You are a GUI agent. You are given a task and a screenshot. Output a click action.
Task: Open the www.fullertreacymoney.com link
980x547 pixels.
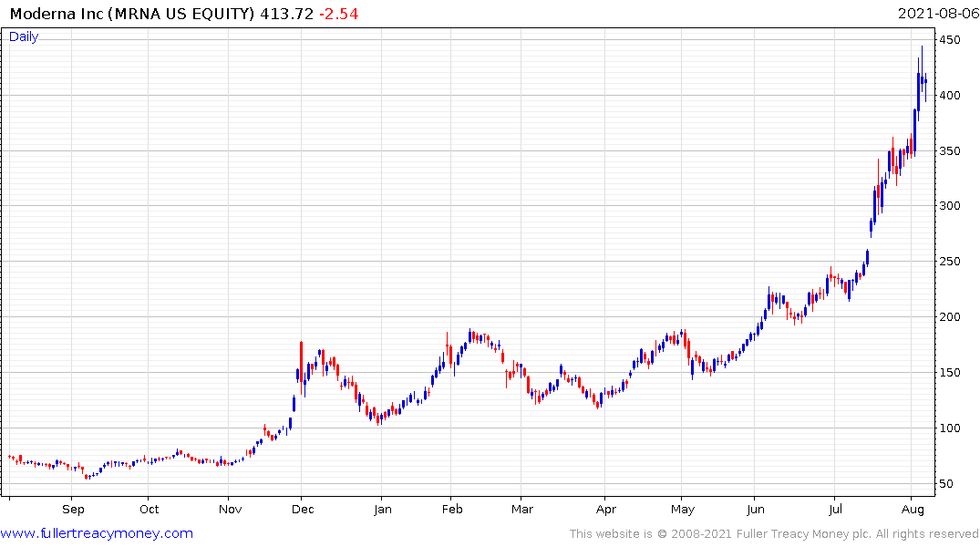click(97, 533)
